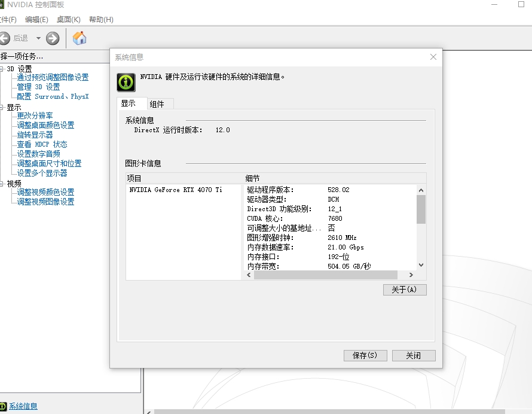
Task: Collapse the 3D 设置 tree node
Action: click(x=1, y=69)
